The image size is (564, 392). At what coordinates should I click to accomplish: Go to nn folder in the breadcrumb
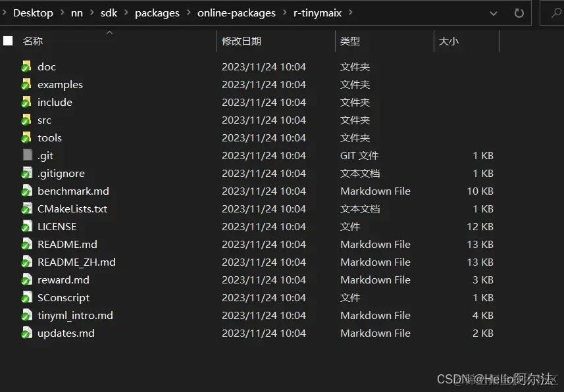[x=77, y=13]
